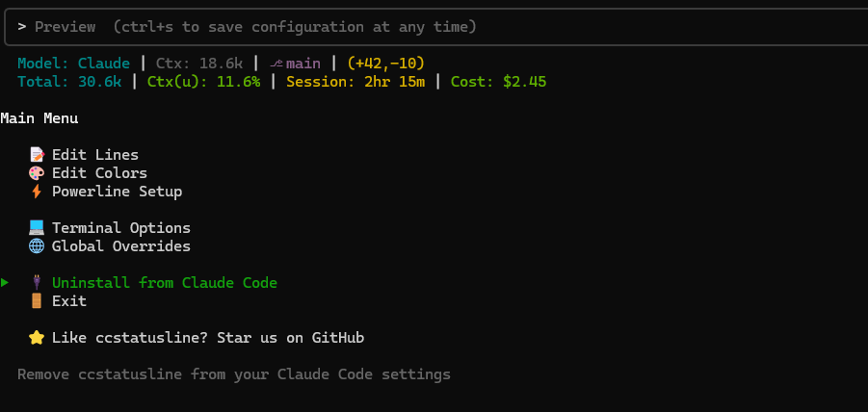Click the door icon beside Exit

37,301
